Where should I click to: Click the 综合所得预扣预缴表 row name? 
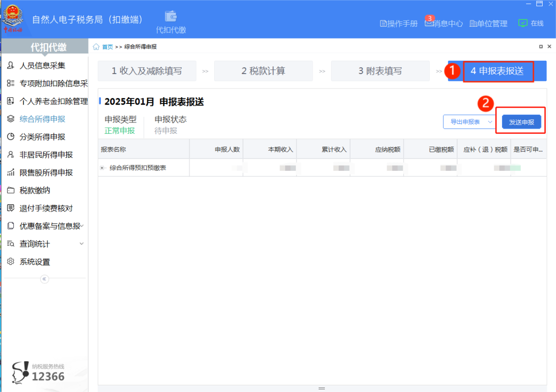(x=138, y=168)
